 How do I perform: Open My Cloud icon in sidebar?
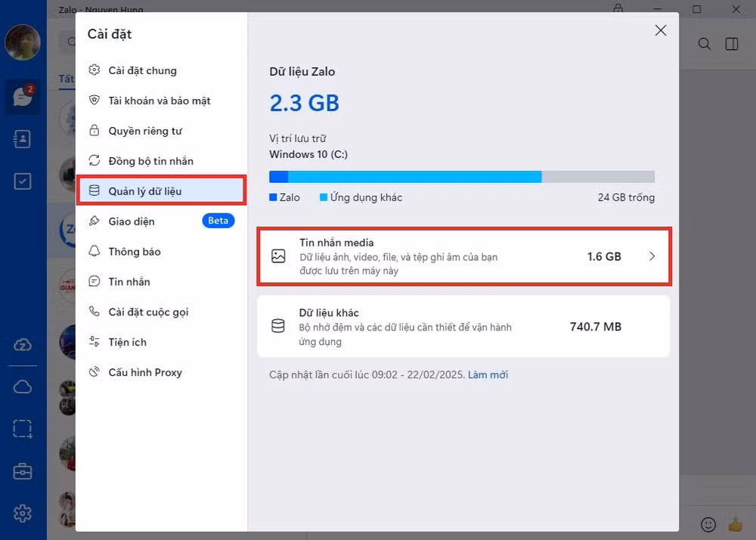pyautogui.click(x=22, y=386)
